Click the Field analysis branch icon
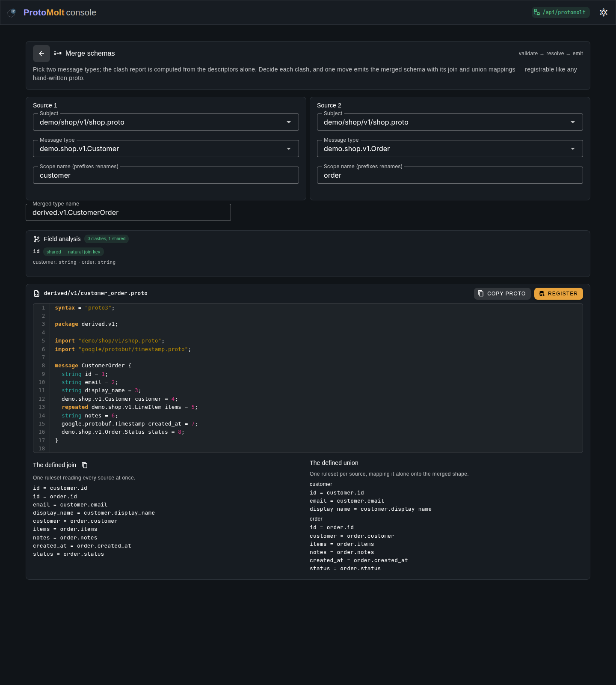 pyautogui.click(x=37, y=239)
